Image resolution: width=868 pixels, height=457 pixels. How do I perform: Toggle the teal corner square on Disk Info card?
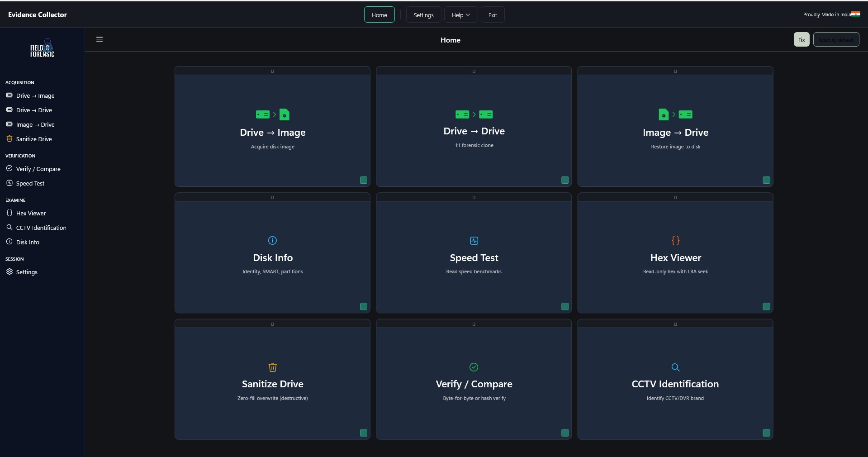(364, 306)
